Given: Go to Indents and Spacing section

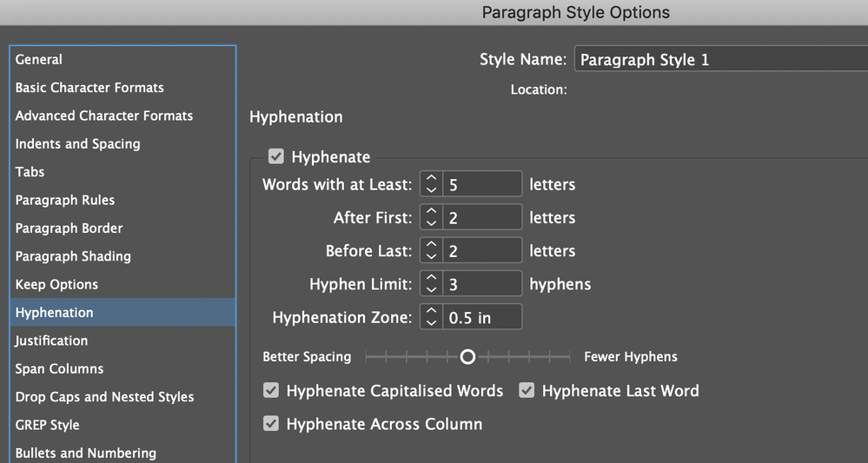Looking at the screenshot, I should pyautogui.click(x=77, y=144).
